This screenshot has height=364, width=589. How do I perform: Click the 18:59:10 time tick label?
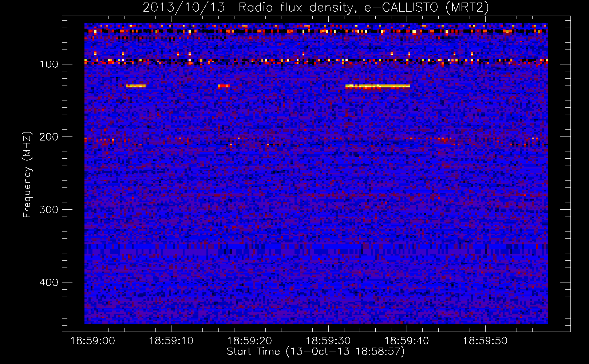point(171,341)
